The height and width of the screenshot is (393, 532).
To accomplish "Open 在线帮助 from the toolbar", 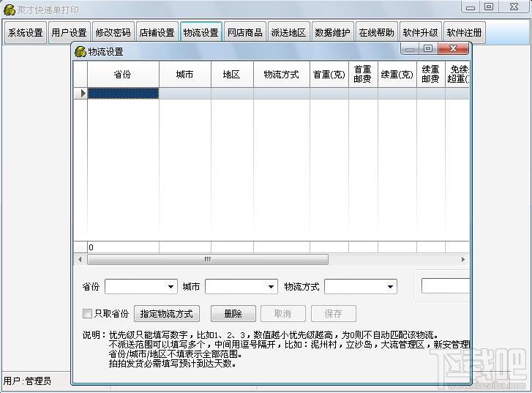I will (x=377, y=33).
